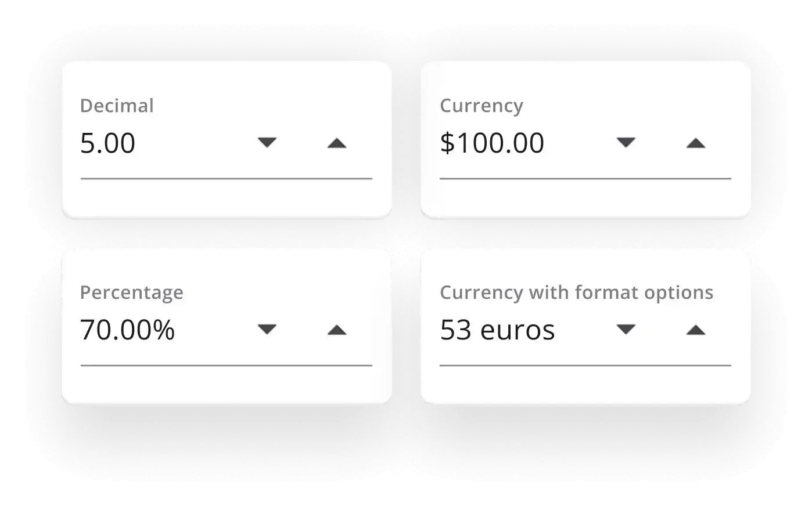Click the Decimal field label
Screen dimensions: 812x506
(117, 105)
